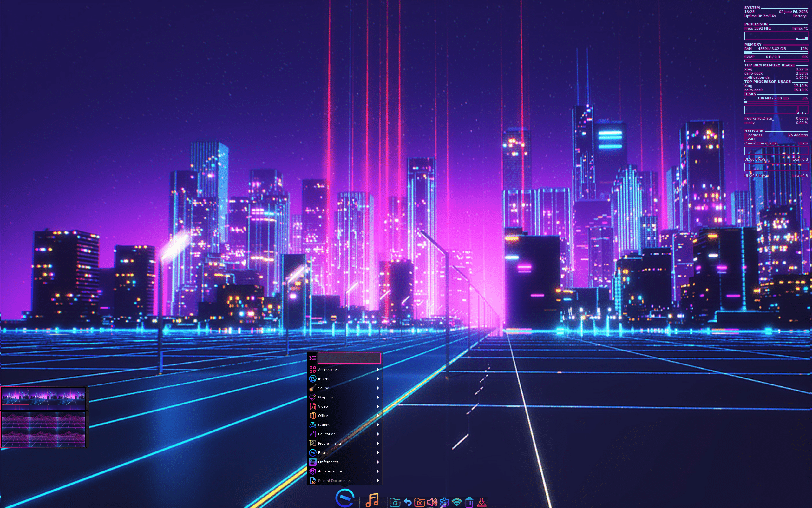Open the trash can dock icon
The width and height of the screenshot is (812, 508).
[x=469, y=502]
